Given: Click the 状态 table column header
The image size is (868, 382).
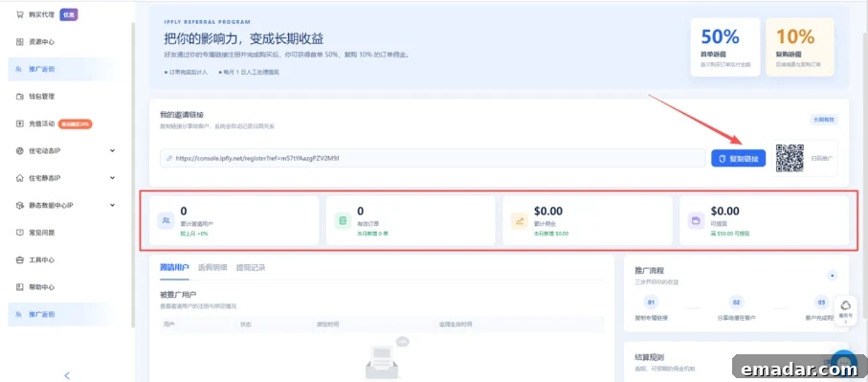Looking at the screenshot, I should 245,325.
